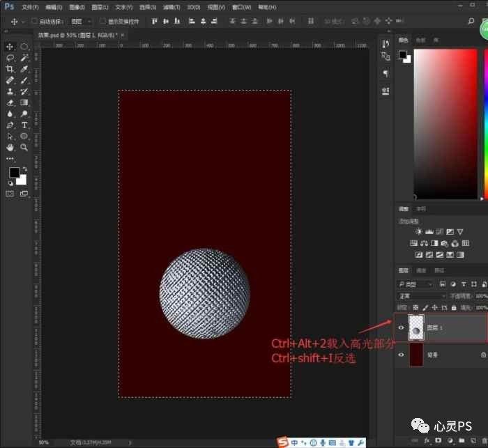The height and width of the screenshot is (448, 488).
Task: Open the search icon in options bar
Action: click(471, 21)
